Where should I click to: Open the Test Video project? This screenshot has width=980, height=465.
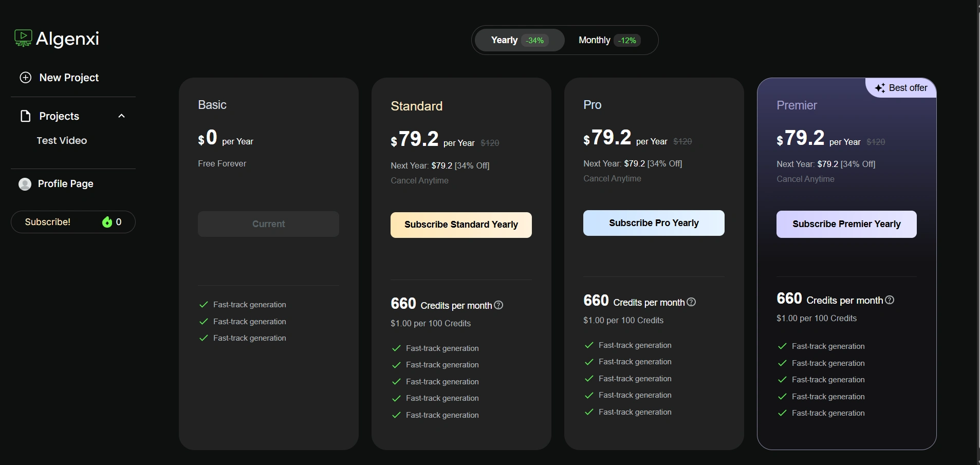[x=62, y=141]
